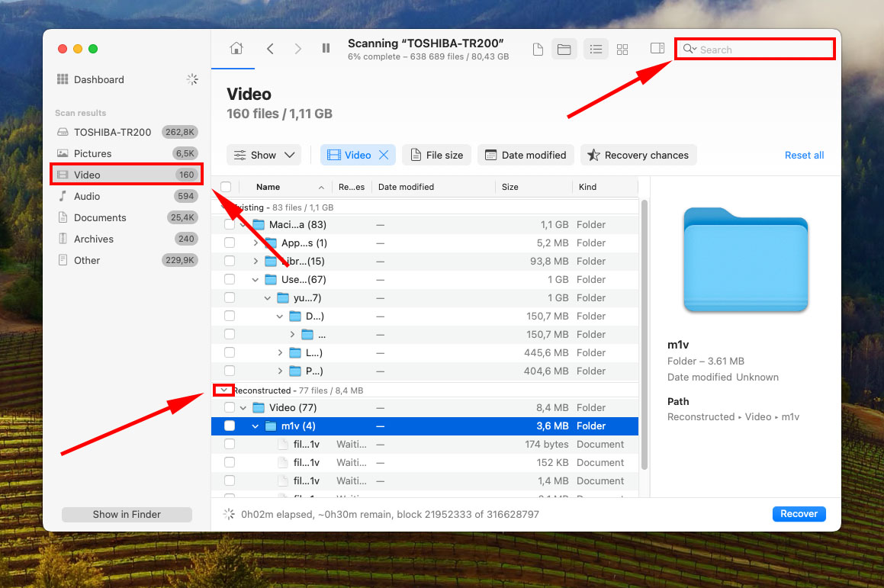Click the blue Recover button
The width and height of the screenshot is (884, 588).
click(799, 514)
